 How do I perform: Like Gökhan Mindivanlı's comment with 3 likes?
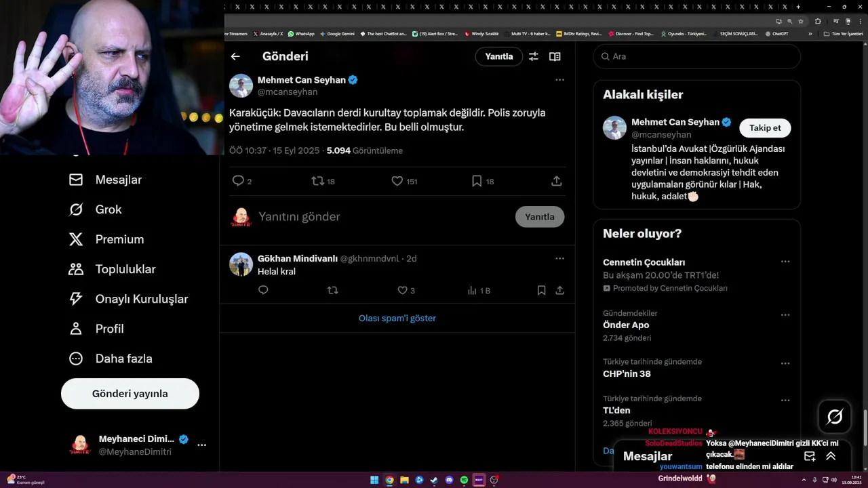click(x=402, y=290)
